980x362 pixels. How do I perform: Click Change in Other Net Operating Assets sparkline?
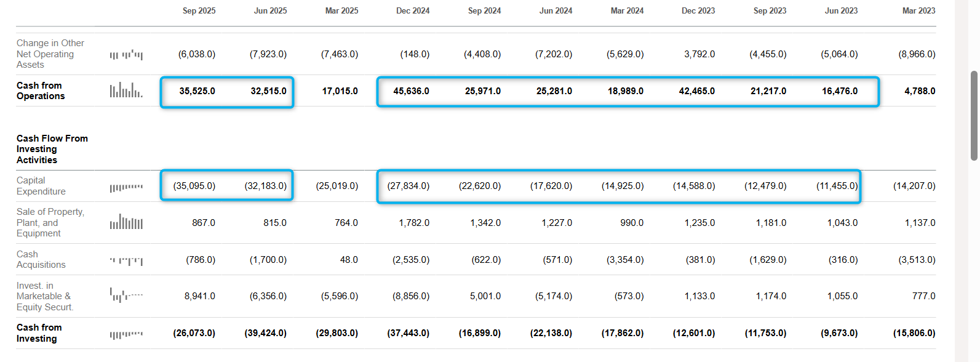click(126, 55)
